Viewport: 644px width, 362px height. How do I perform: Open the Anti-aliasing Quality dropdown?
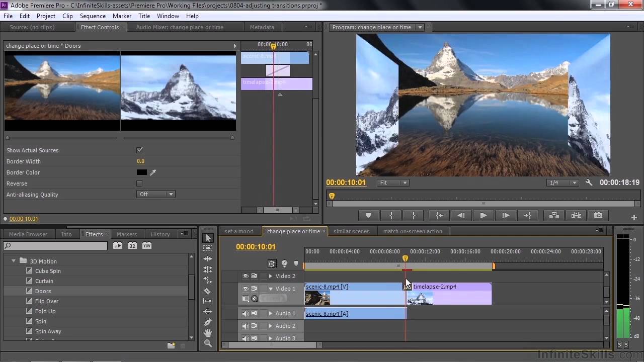(155, 194)
